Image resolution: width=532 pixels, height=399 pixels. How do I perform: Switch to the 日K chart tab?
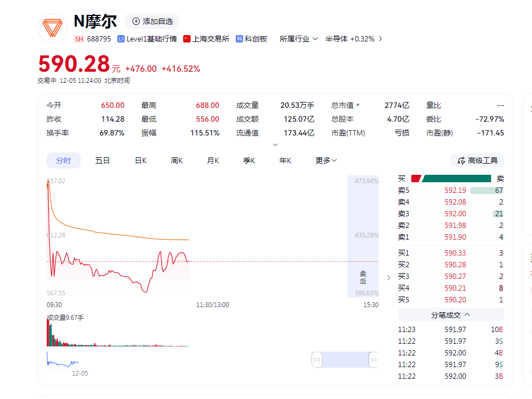pyautogui.click(x=141, y=160)
